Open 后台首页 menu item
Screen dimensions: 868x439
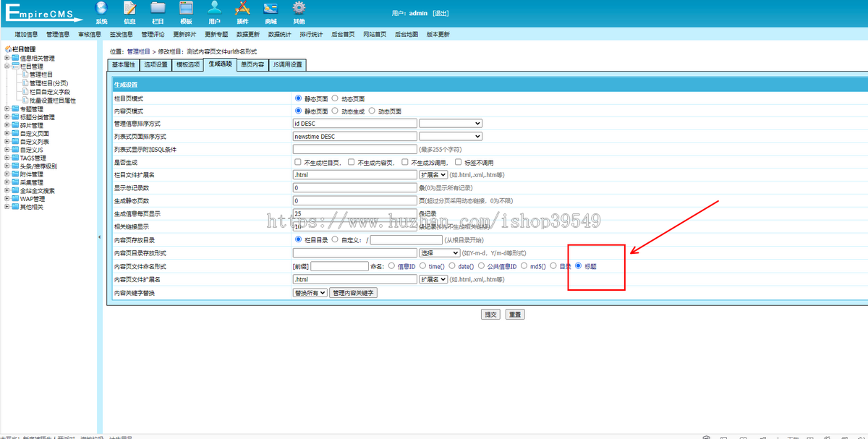coord(343,34)
